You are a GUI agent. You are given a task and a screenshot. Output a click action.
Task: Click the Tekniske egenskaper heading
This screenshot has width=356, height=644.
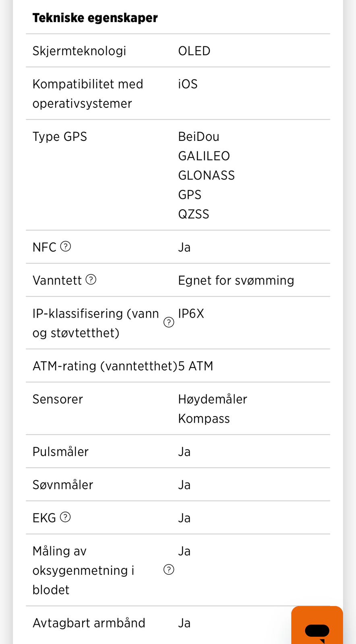[x=95, y=17]
